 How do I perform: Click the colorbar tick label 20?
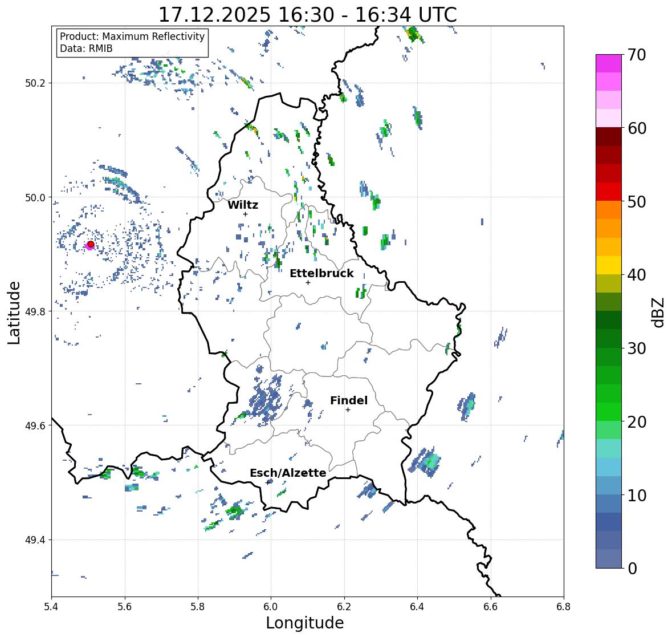637,422
